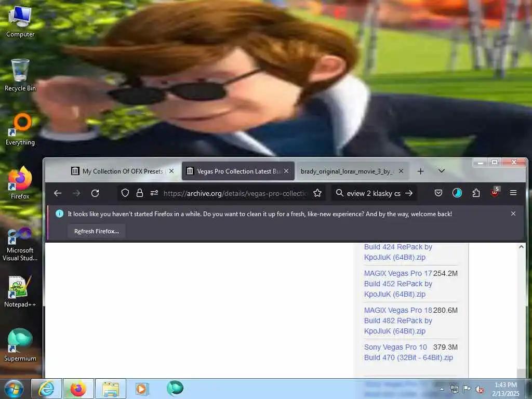Open the Build 424 RePack by KpoJluK link
This screenshot has width=532, height=399.
[398, 252]
